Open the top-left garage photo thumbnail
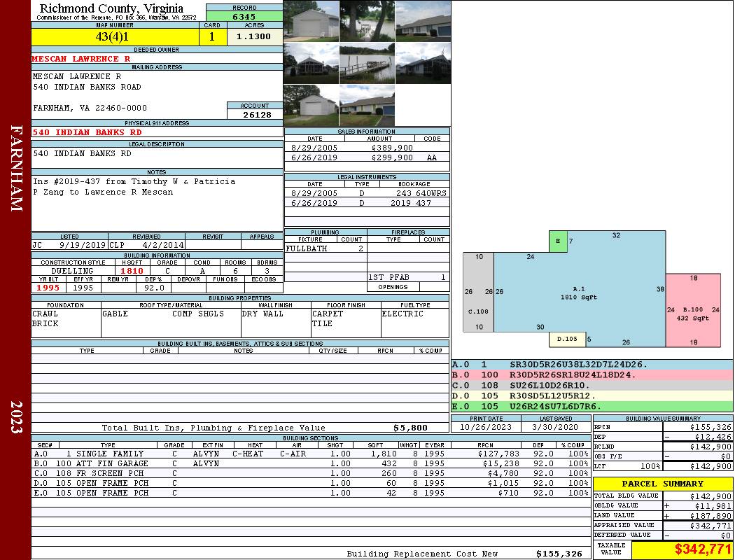Viewport: 735px width, 560px height. pyautogui.click(x=311, y=21)
